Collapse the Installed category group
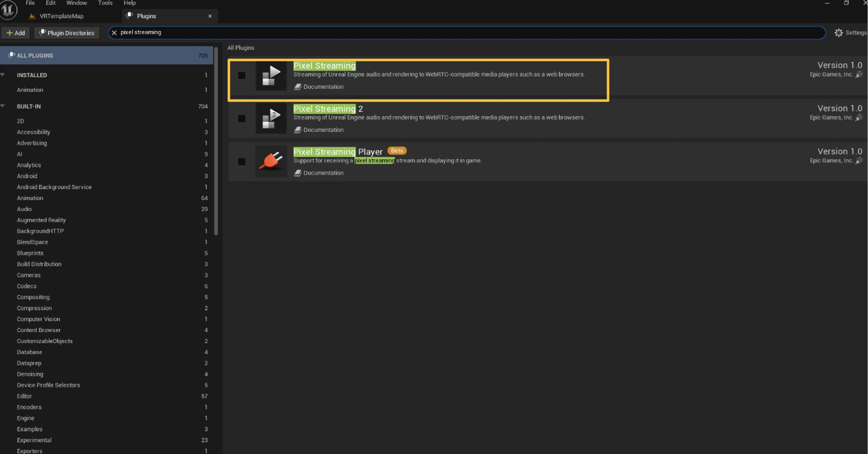This screenshot has height=454, width=868. click(3, 75)
